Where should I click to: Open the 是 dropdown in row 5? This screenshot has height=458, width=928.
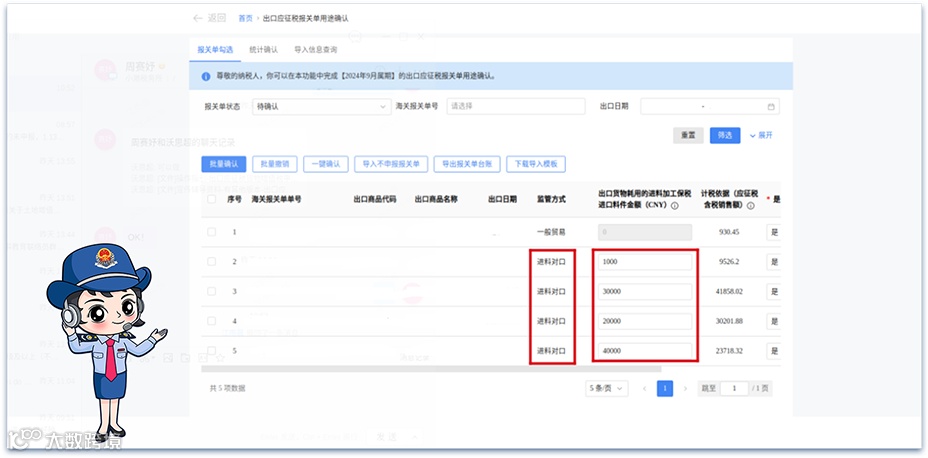click(774, 350)
